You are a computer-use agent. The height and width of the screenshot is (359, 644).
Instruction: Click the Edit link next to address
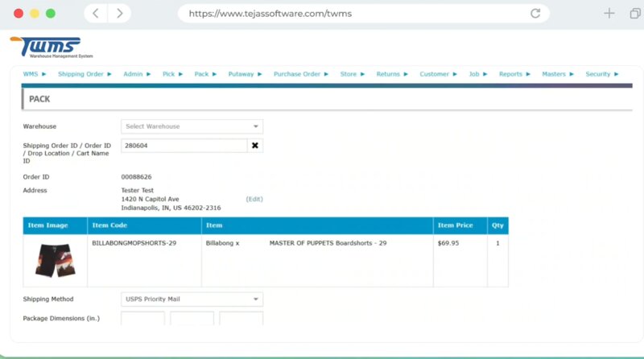coord(254,199)
